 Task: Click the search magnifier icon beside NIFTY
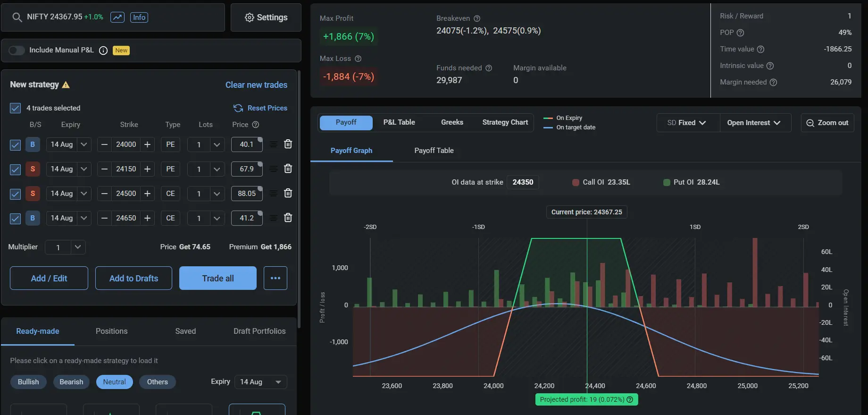tap(17, 17)
